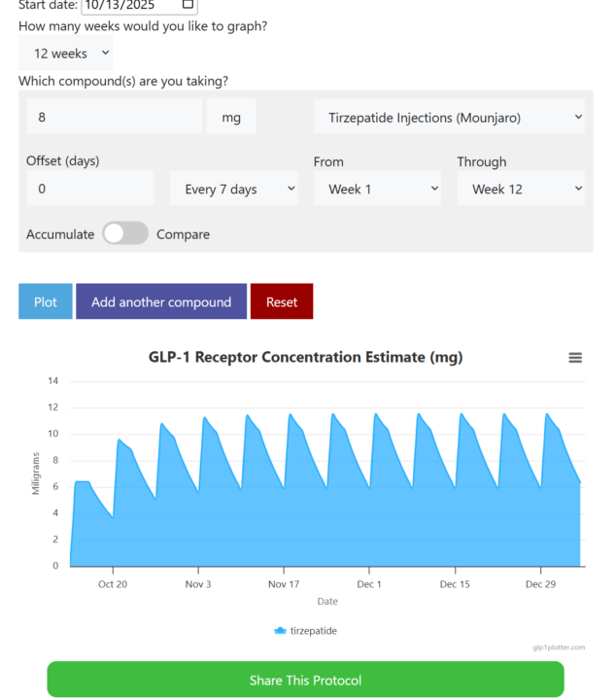Open the chart hamburger menu icon
The image size is (615, 700).
[575, 358]
